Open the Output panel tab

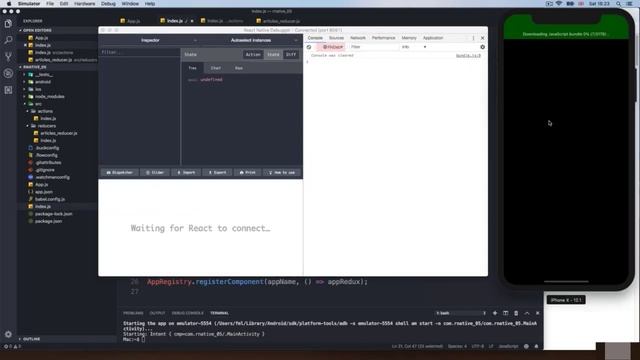click(157, 313)
